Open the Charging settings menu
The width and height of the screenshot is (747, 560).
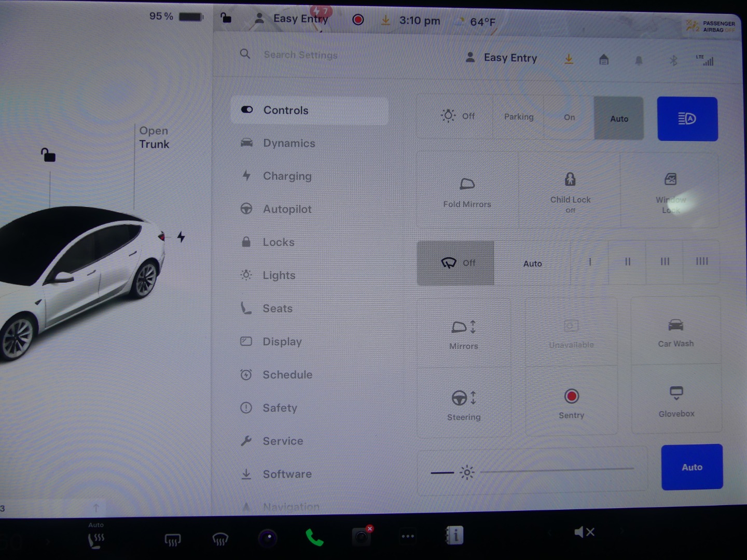(287, 176)
